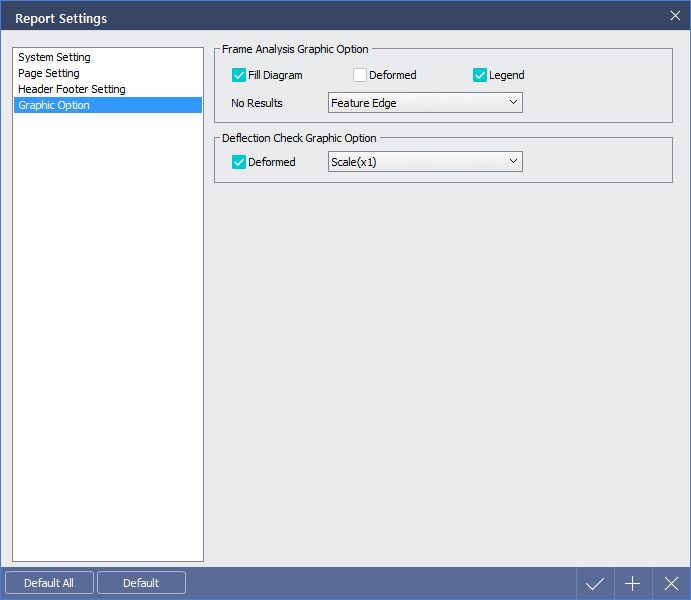Select the Graphic Option list entry
Image resolution: width=691 pixels, height=600 pixels.
(x=54, y=105)
